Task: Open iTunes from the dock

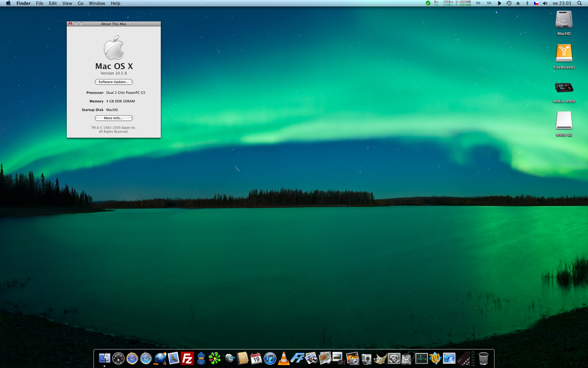Action: 270,358
